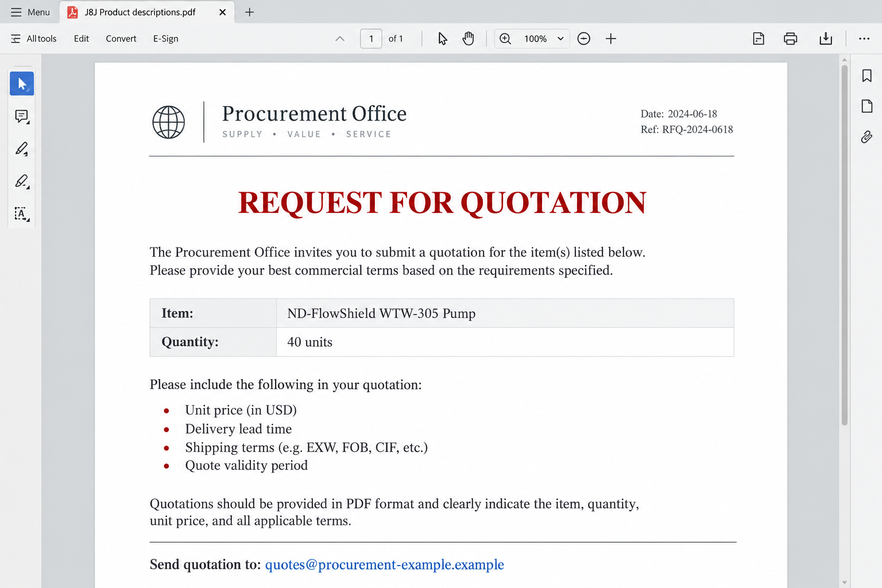
Task: Click the Procurement Office title text
Action: [x=314, y=114]
